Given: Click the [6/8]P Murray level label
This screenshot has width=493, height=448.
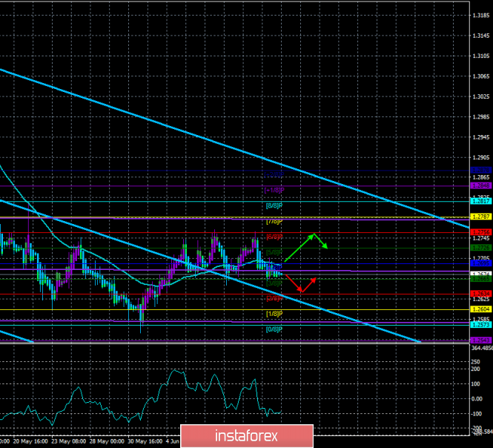Looking at the screenshot, I should pyautogui.click(x=274, y=237).
